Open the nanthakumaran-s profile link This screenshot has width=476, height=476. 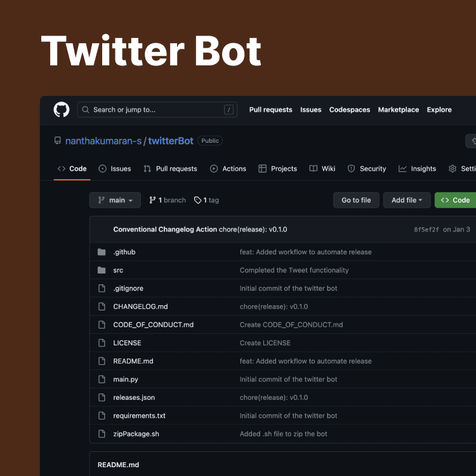[x=103, y=141]
